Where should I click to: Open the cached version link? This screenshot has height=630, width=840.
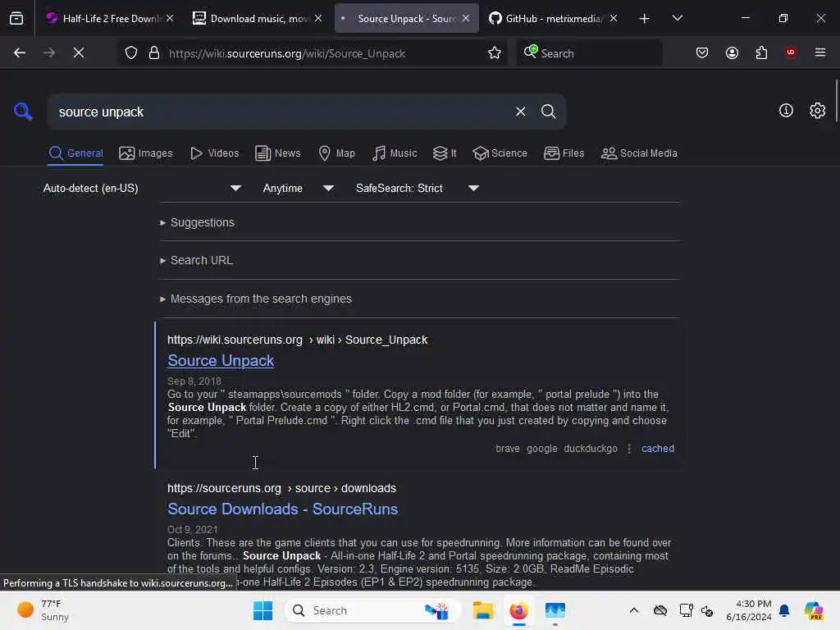[x=657, y=449]
